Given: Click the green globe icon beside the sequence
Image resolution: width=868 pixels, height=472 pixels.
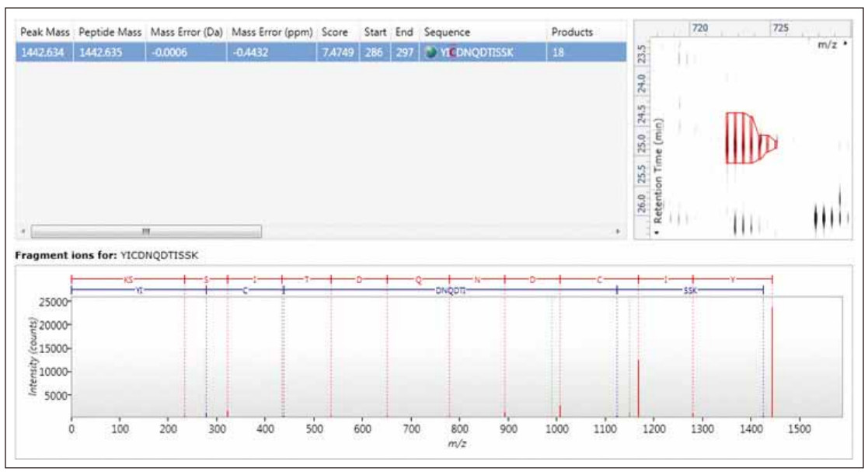Looking at the screenshot, I should click(x=430, y=52).
